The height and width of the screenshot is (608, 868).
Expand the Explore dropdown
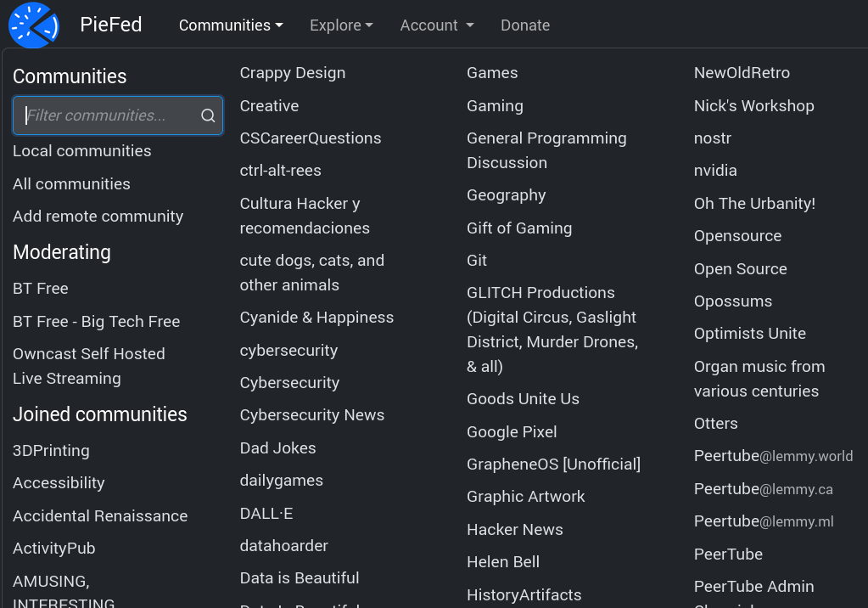point(341,25)
